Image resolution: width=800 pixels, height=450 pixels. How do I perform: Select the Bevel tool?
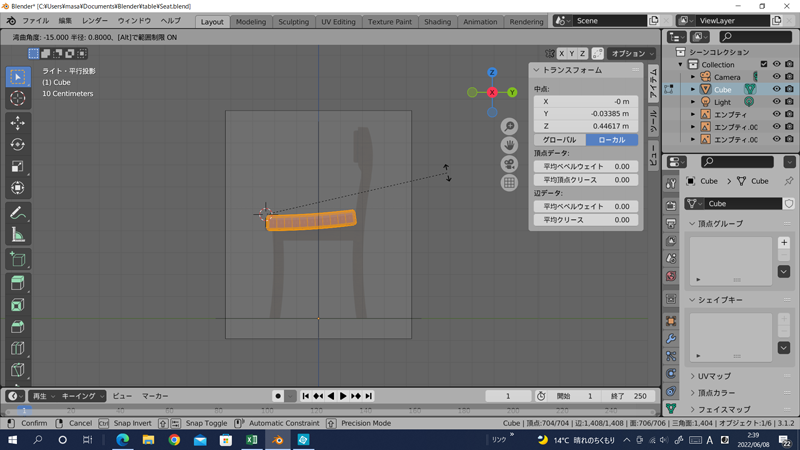click(18, 327)
